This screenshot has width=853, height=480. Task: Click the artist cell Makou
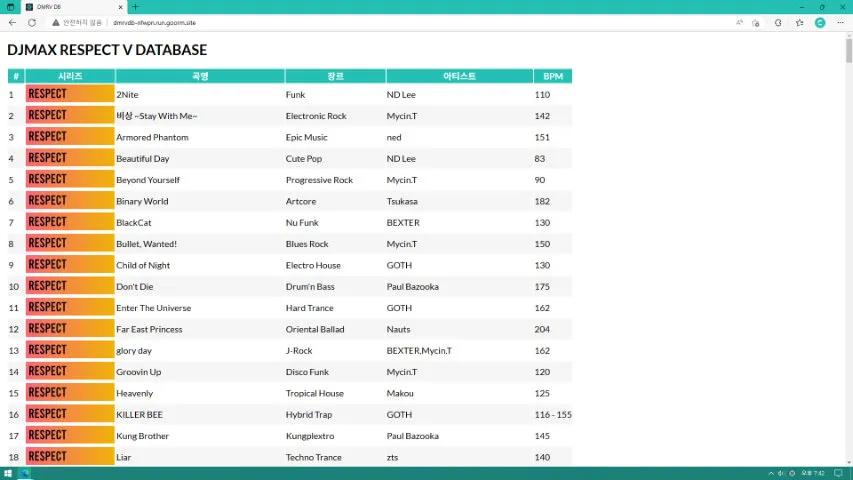(400, 393)
